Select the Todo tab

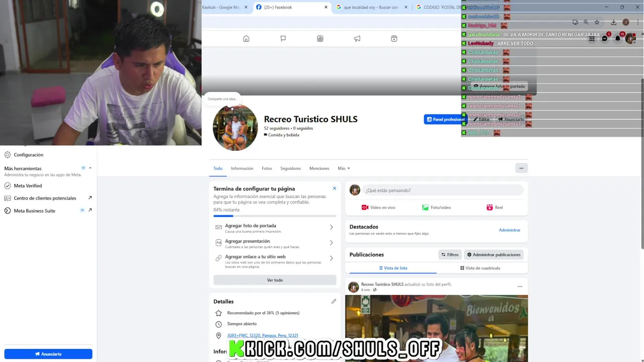218,168
